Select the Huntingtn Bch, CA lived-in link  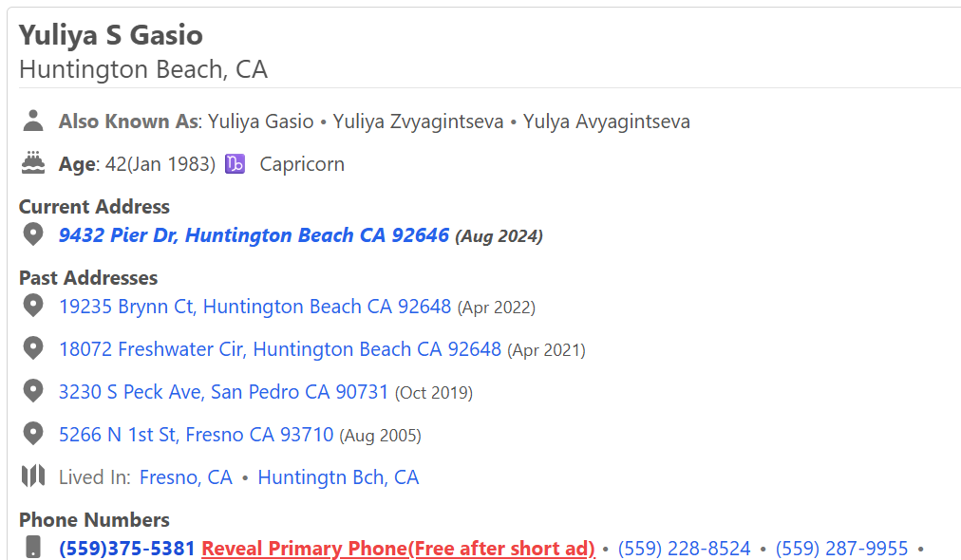[338, 477]
